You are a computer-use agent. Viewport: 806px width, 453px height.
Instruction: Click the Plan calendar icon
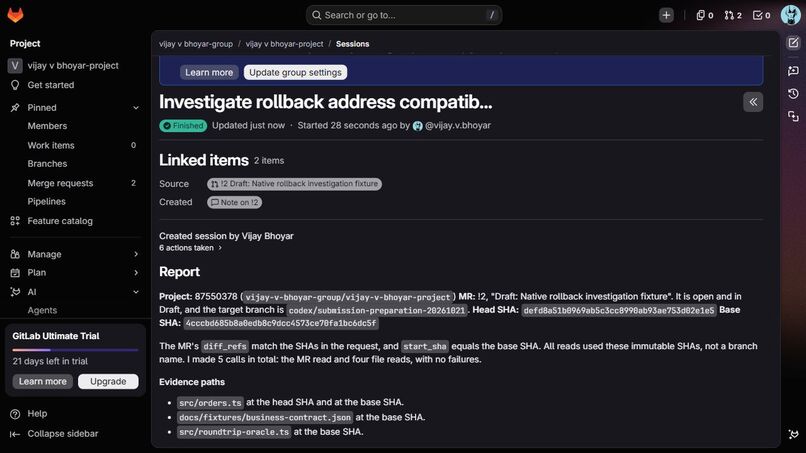pos(15,273)
